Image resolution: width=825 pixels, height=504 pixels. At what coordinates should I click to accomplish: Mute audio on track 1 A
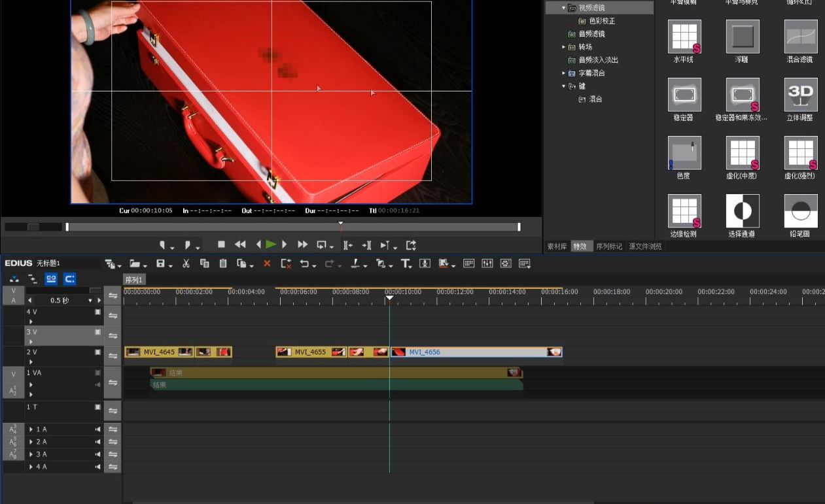pyautogui.click(x=97, y=429)
